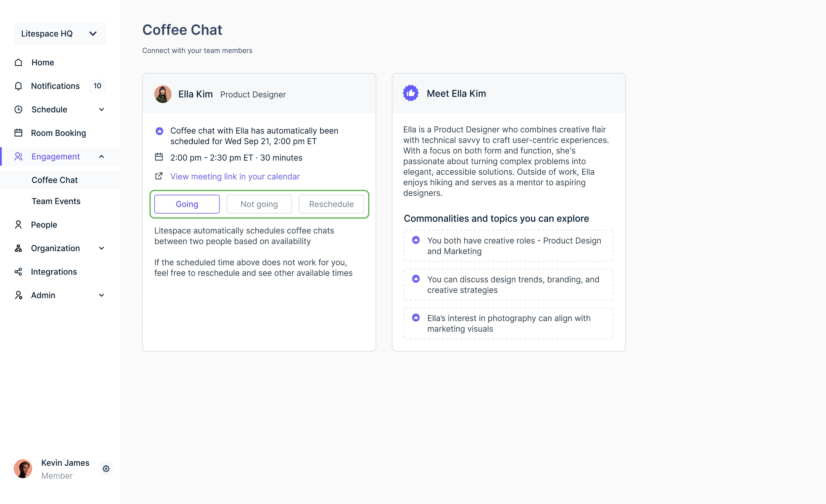826x504 pixels.
Task: Select Not going for the coffee chat
Action: [259, 204]
